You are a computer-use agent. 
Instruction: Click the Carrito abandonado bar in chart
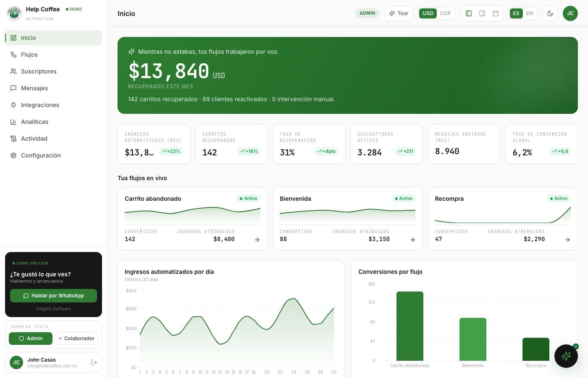[x=410, y=326]
